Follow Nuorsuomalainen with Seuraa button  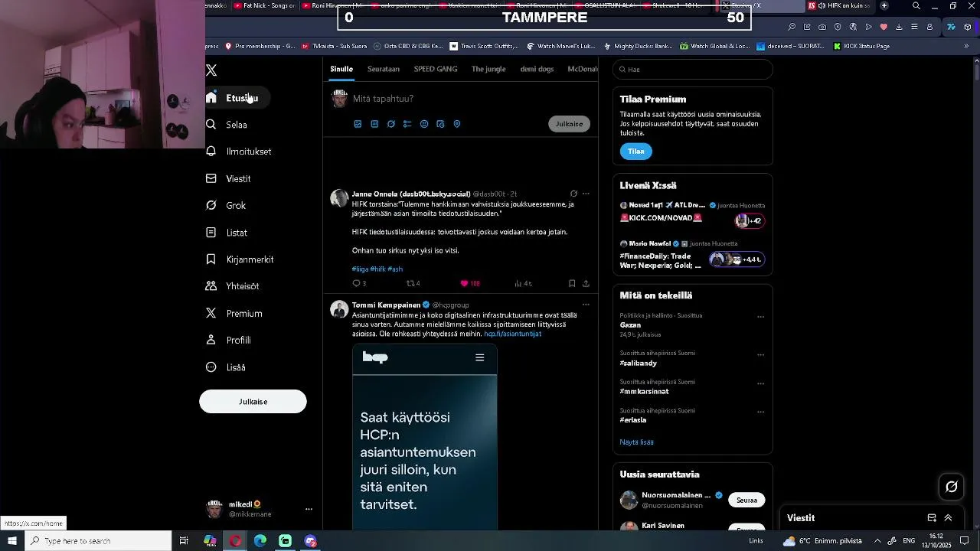pyautogui.click(x=746, y=500)
